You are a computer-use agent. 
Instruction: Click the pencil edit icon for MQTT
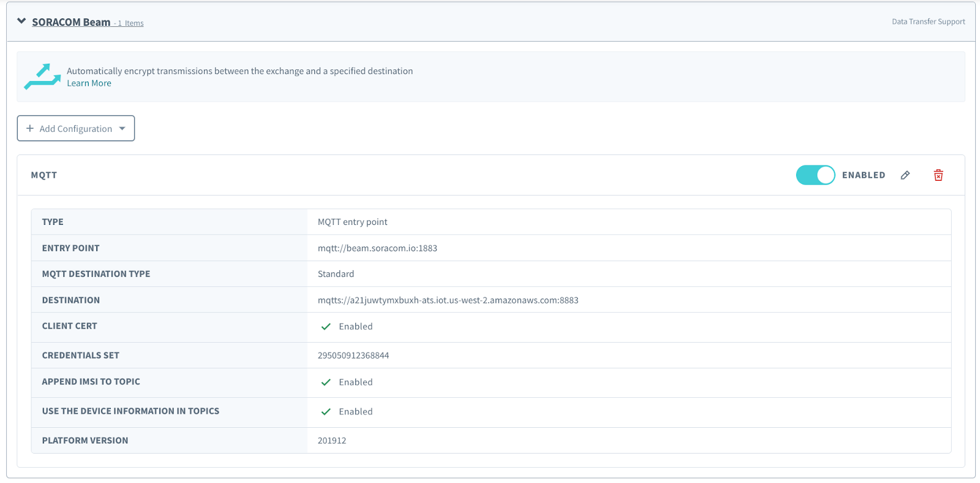point(905,175)
